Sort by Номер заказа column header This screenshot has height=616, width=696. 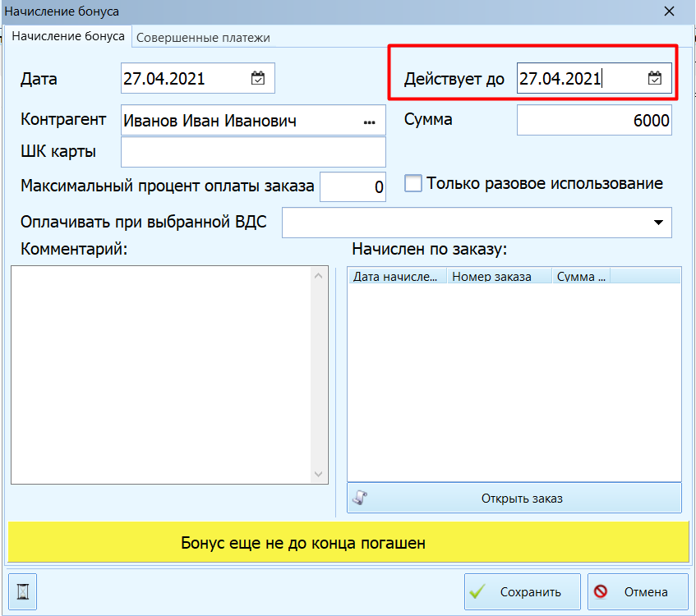pyautogui.click(x=499, y=277)
